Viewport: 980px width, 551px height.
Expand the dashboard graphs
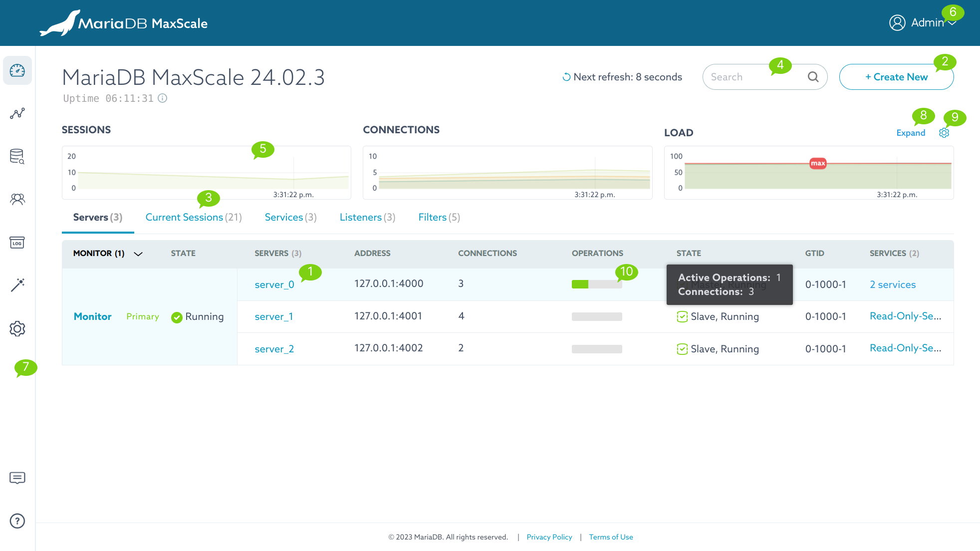click(x=911, y=133)
